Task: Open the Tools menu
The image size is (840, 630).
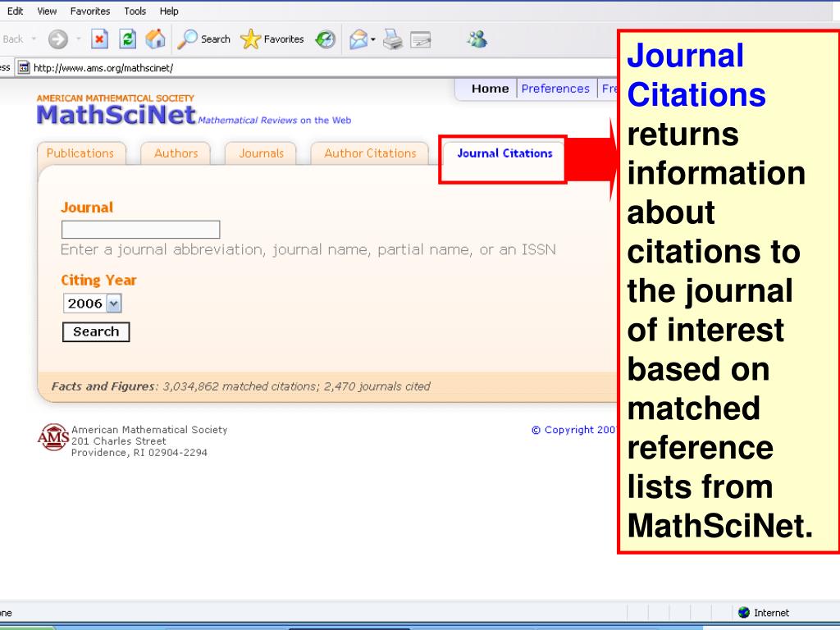Action: tap(135, 11)
